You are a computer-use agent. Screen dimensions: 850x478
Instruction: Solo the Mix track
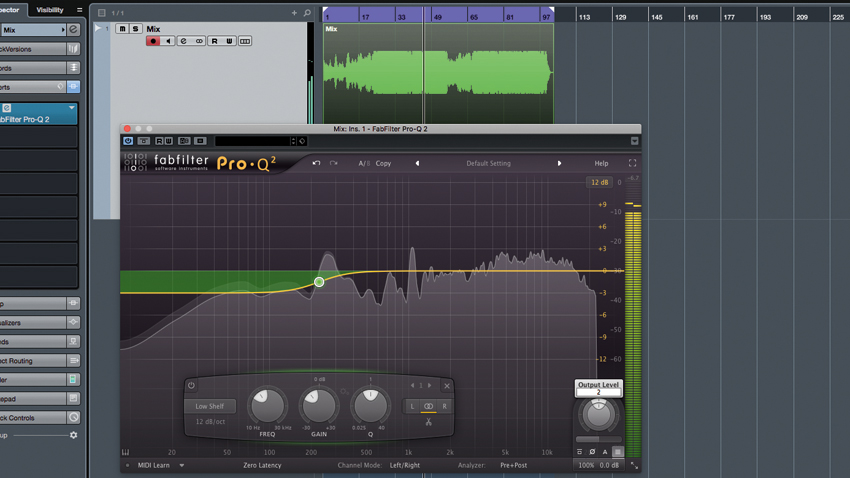pyautogui.click(x=136, y=29)
